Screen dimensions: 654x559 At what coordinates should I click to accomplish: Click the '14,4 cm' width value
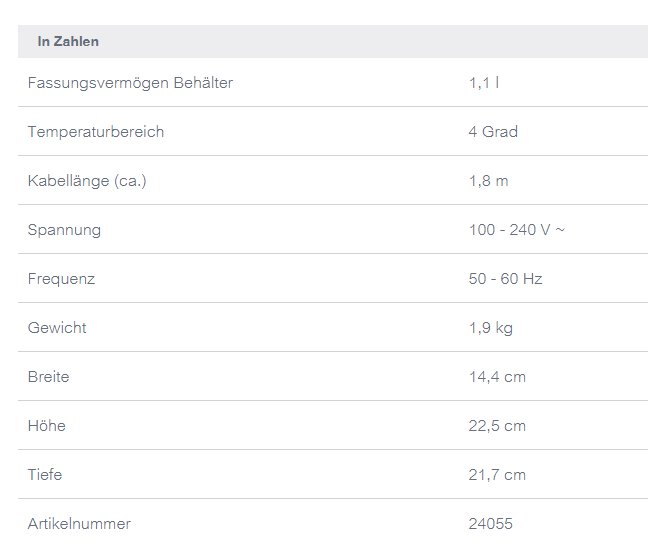[x=497, y=377]
